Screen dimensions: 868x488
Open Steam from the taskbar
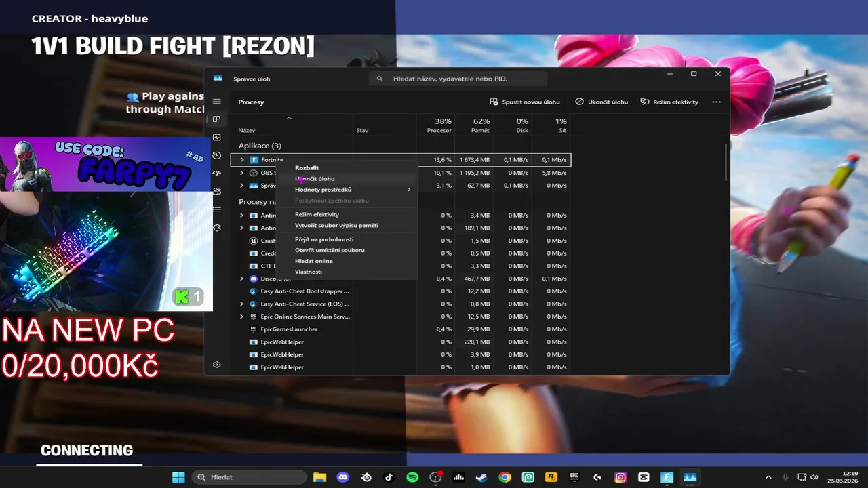click(x=481, y=477)
